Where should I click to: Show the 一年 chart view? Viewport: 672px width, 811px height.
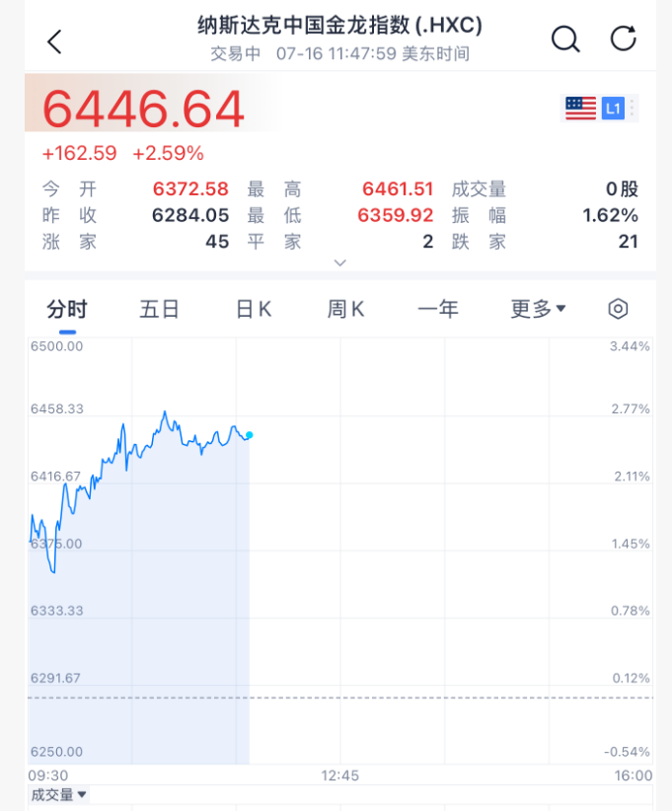(438, 309)
